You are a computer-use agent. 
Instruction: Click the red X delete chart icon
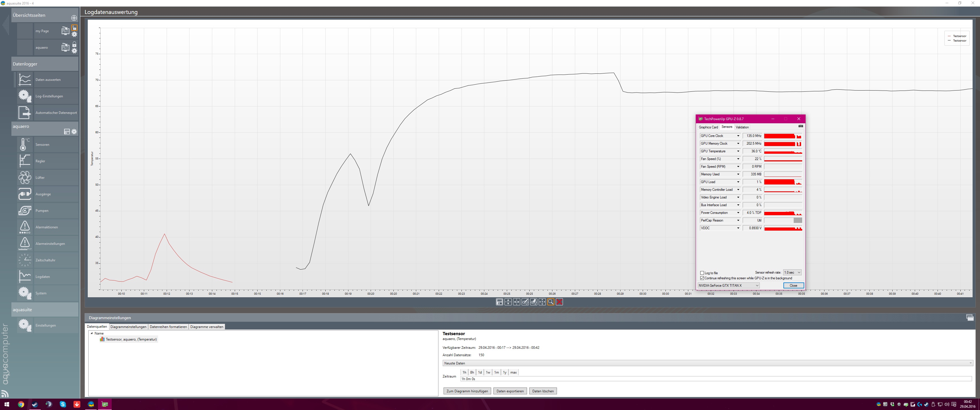559,302
